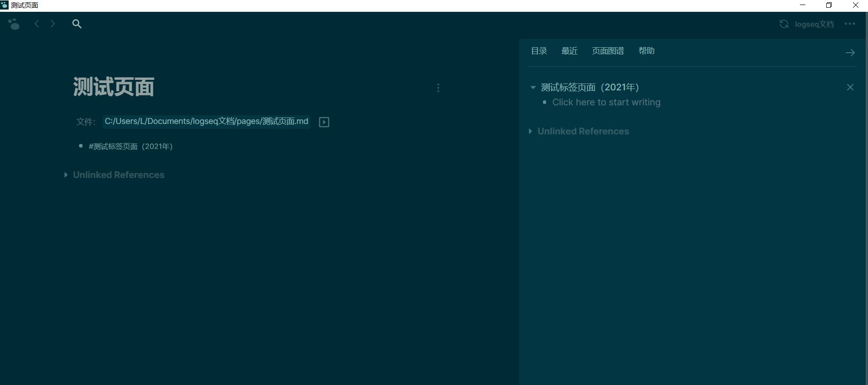Screen dimensions: 868x385
Task: Open 测试标签页面（2021年） title in sidebar
Action: pos(590,87)
